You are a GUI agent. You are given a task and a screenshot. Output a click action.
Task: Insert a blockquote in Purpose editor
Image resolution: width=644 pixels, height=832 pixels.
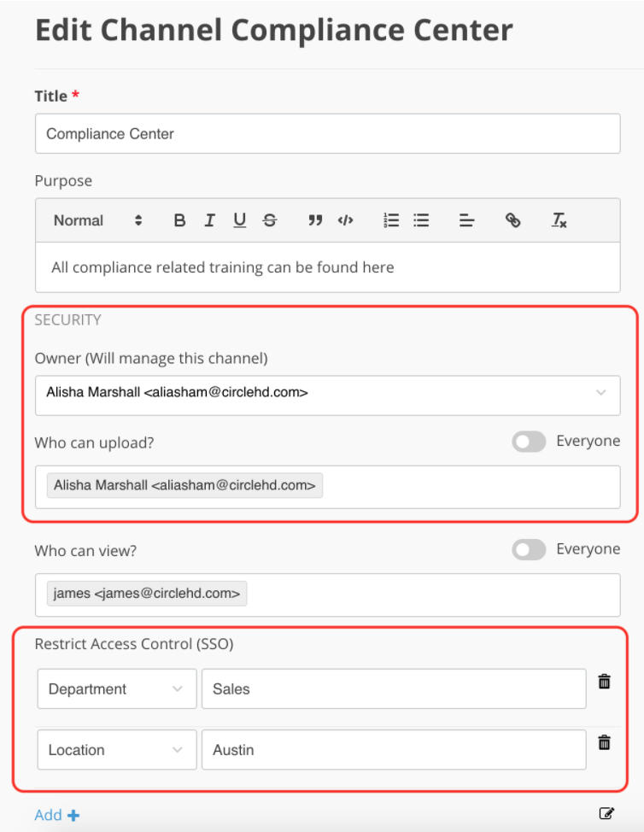(x=315, y=220)
